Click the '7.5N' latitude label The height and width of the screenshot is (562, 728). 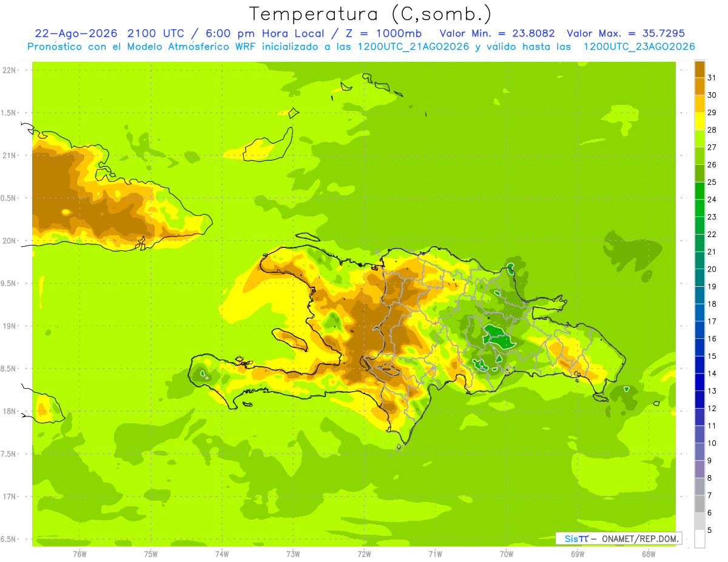coord(8,454)
